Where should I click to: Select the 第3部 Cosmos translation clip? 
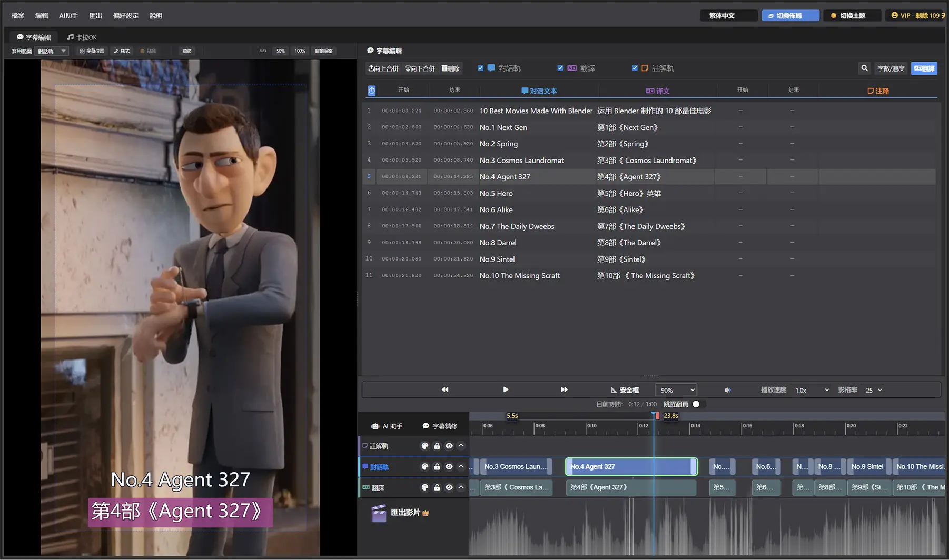coord(517,487)
